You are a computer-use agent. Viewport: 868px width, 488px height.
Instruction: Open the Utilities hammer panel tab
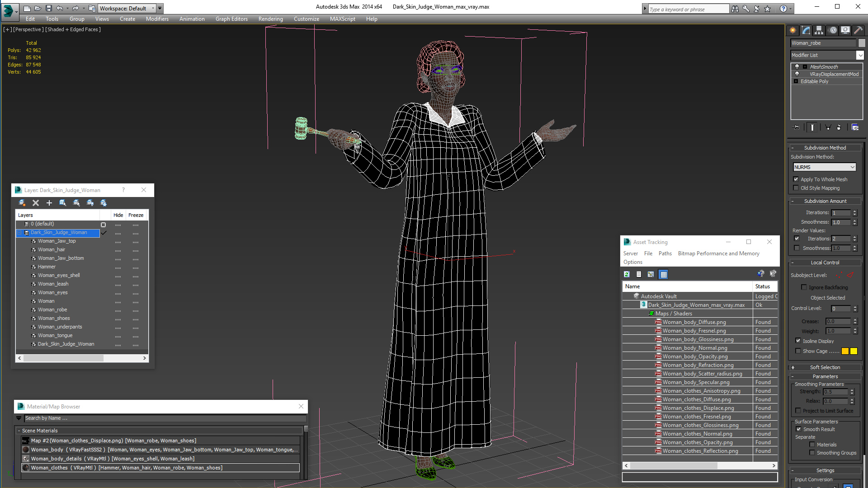point(858,30)
